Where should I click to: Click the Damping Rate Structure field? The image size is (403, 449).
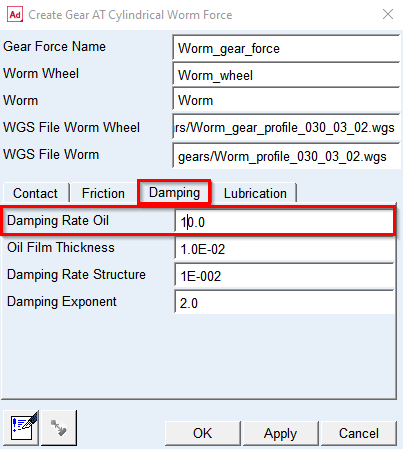click(284, 276)
